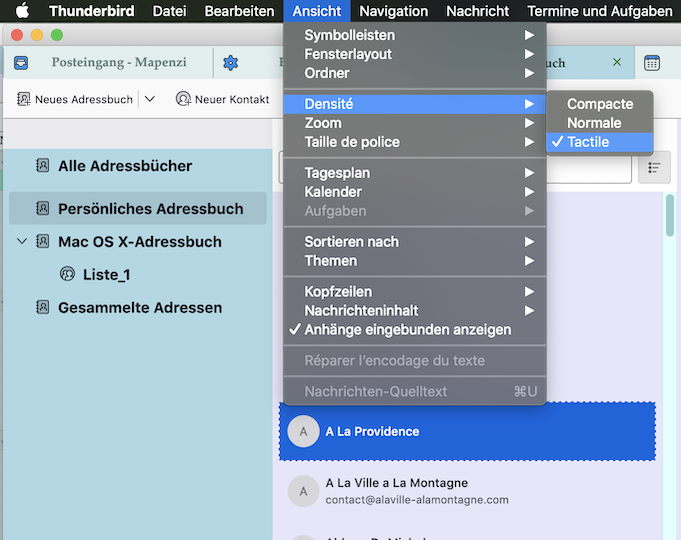
Task: Click the avatar of A La Ville a La Montagne
Action: tap(303, 491)
